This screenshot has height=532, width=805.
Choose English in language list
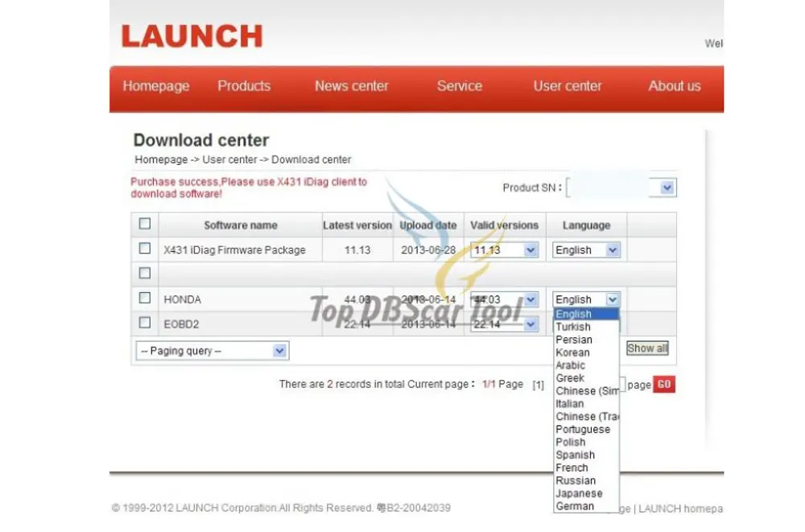[586, 314]
